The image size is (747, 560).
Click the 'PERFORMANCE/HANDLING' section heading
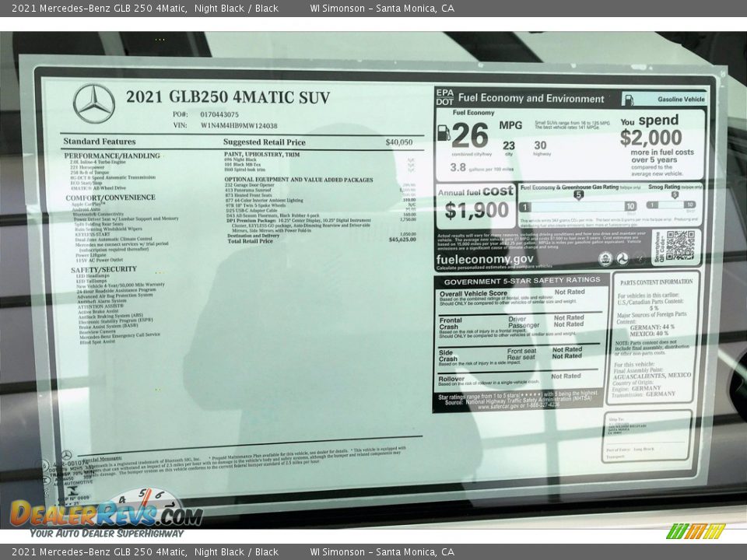coord(112,156)
